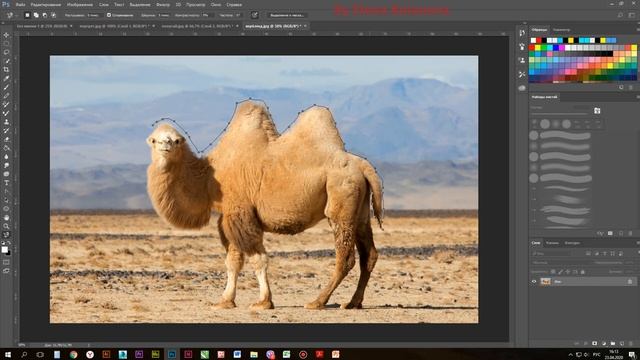Delete layer with trash icon
Viewport: 640px width, 360px height.
click(x=631, y=344)
